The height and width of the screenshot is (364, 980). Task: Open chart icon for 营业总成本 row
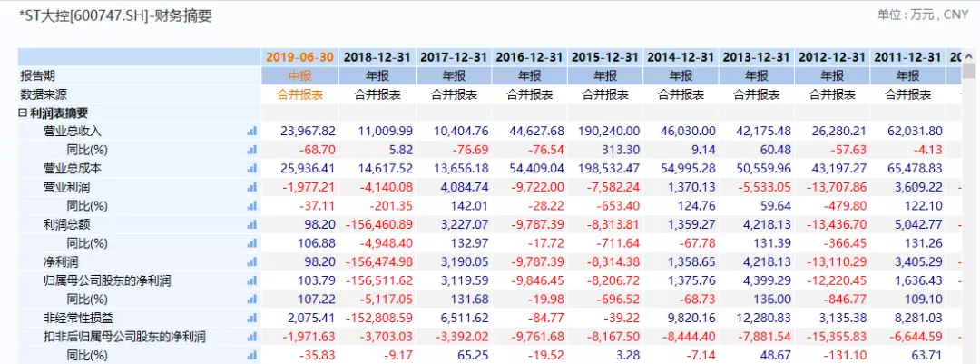[x=252, y=169]
